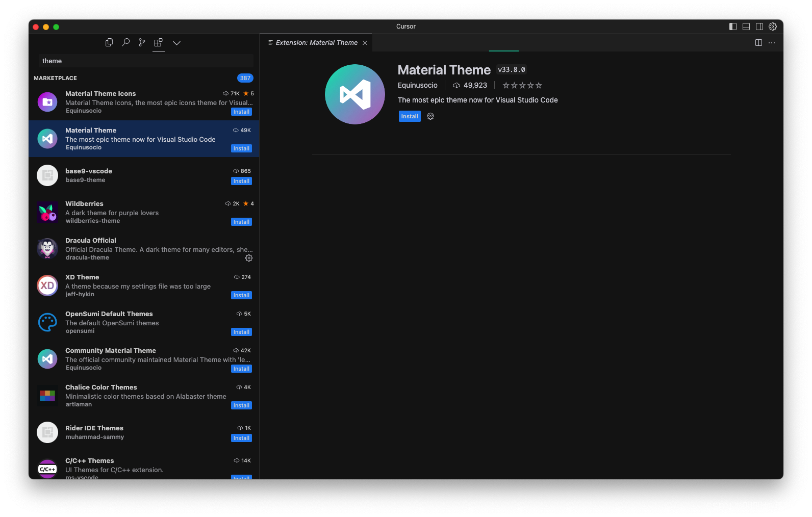The image size is (812, 517).
Task: Select the Material Theme Icons list entry
Action: coord(144,102)
